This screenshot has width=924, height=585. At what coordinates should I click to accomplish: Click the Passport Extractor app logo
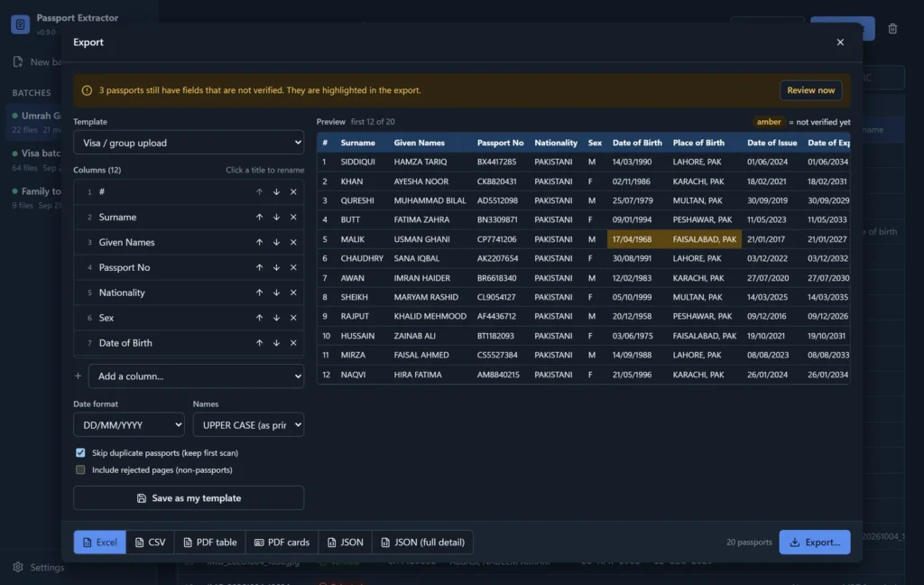[20, 24]
